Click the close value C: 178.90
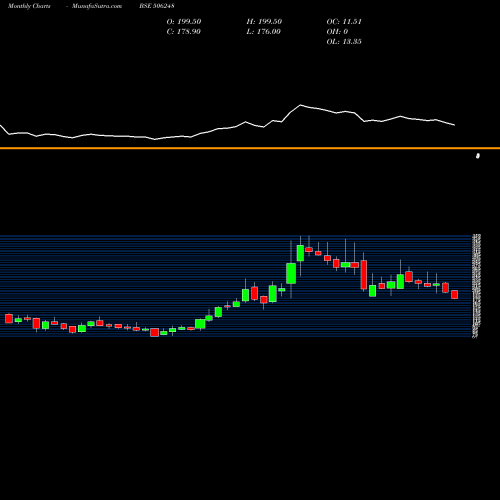500x500 pixels. 184,32
